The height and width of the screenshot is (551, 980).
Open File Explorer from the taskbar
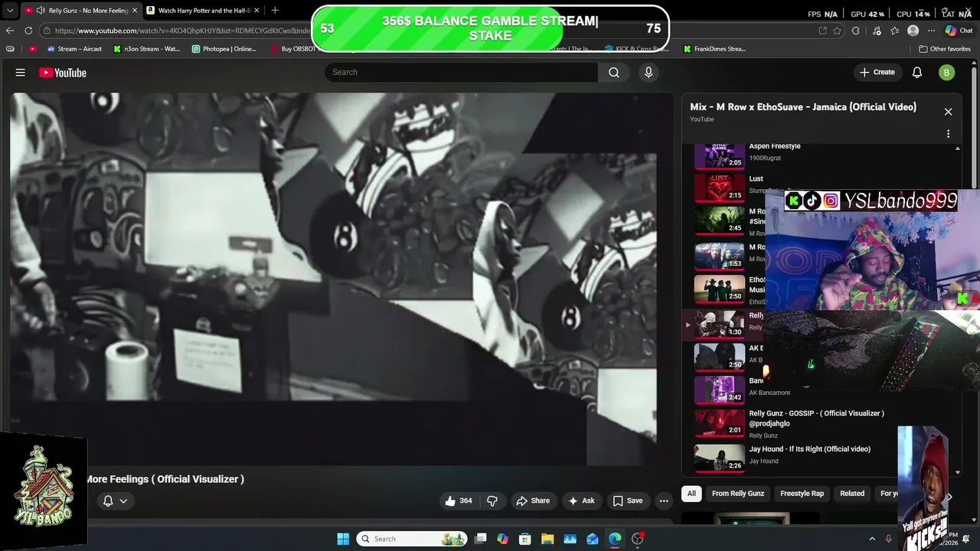pos(547,539)
